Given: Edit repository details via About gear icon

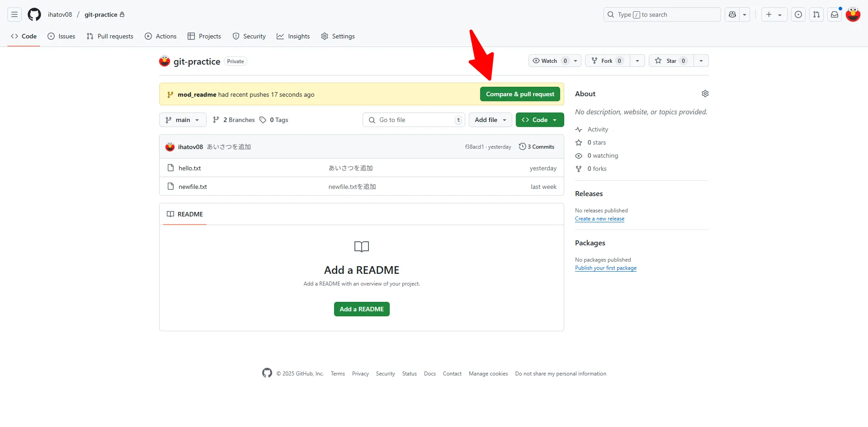Looking at the screenshot, I should 705,94.
